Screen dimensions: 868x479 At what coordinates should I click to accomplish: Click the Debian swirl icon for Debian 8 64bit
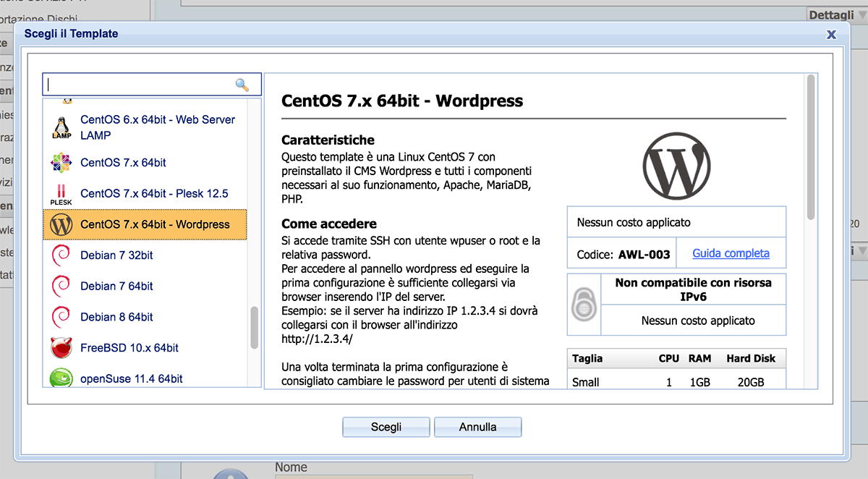[x=61, y=317]
